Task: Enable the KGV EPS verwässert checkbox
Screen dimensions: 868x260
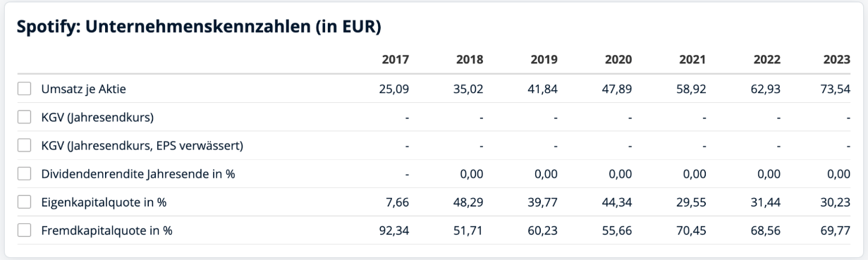Action: coord(25,146)
